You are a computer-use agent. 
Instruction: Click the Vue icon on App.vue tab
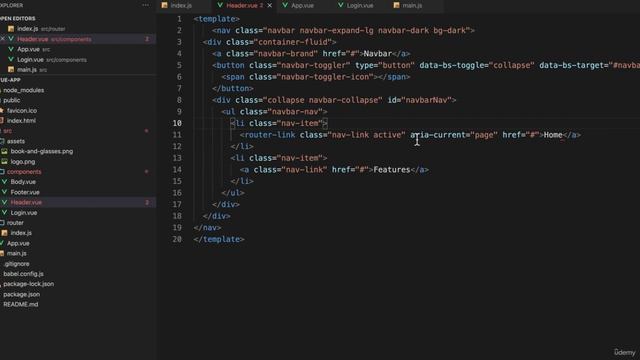click(x=285, y=5)
